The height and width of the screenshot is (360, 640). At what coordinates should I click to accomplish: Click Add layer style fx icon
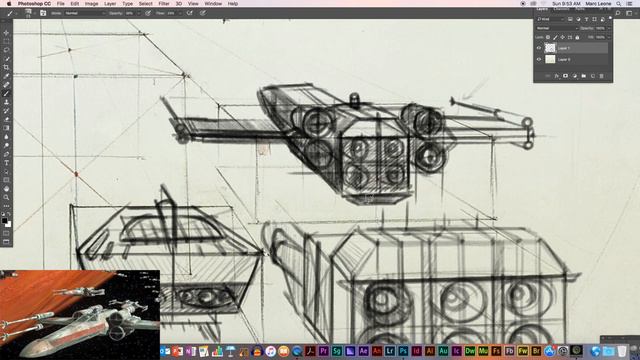click(x=556, y=76)
